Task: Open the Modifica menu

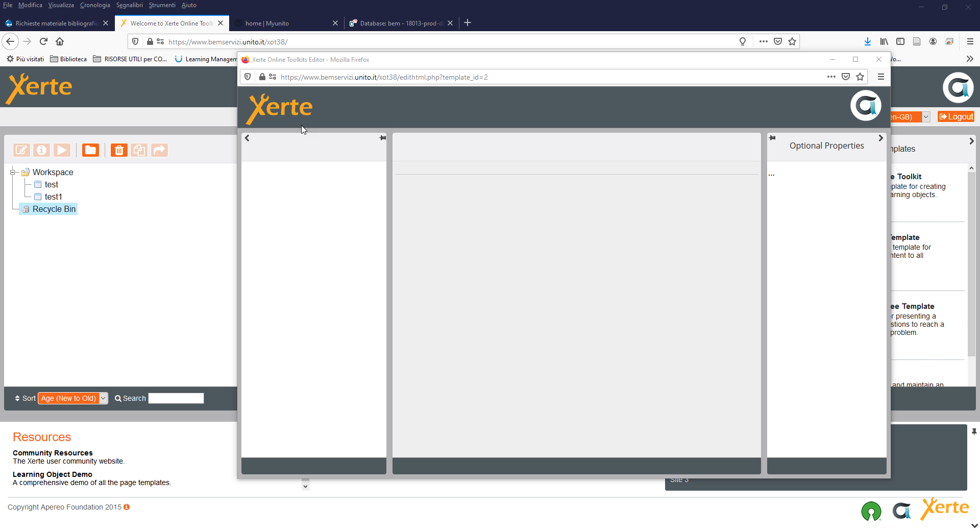Action: (x=30, y=5)
